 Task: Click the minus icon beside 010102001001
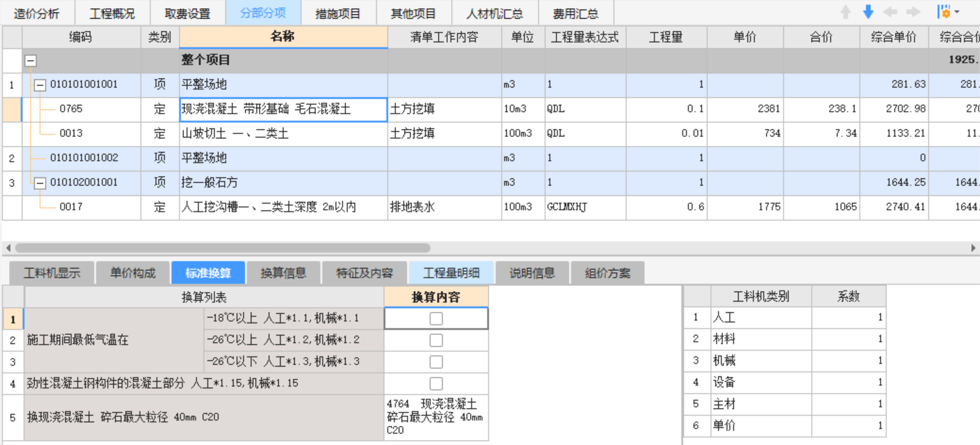point(39,182)
